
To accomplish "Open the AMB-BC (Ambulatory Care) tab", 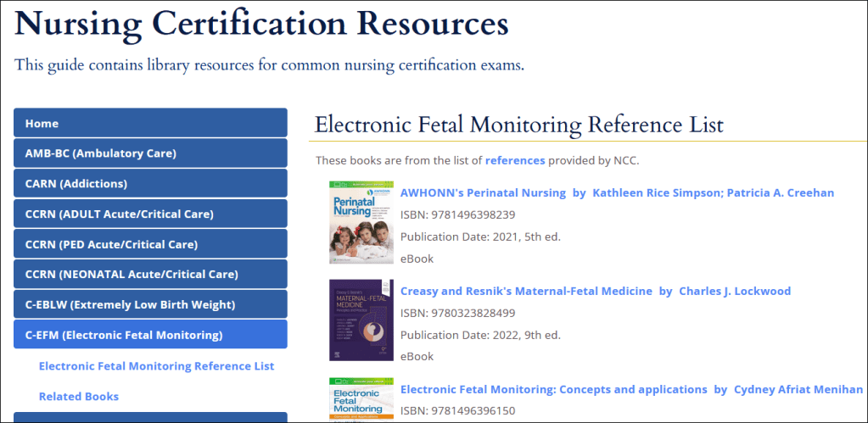I will [x=150, y=153].
